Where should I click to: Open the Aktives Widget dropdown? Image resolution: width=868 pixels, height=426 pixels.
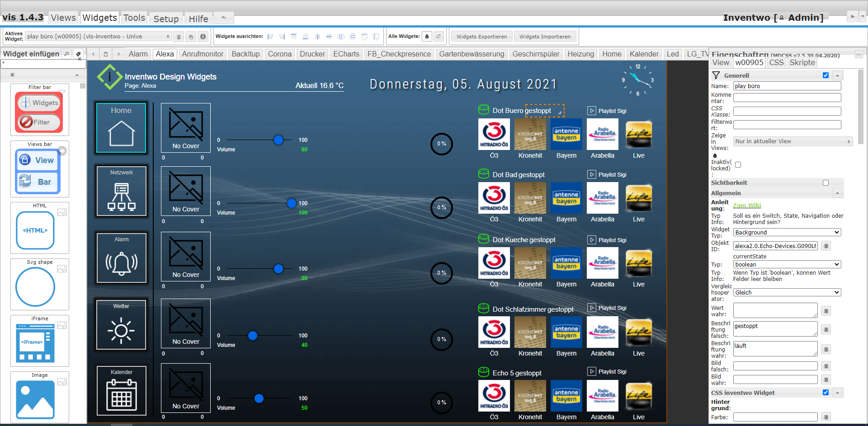98,37
